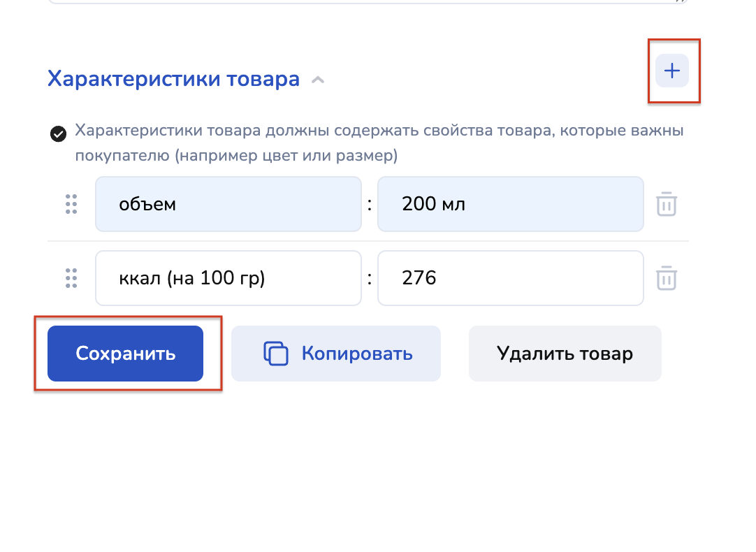Grab the drag handle of the "ккал" row
Screen dimensions: 756x552
[x=71, y=278]
